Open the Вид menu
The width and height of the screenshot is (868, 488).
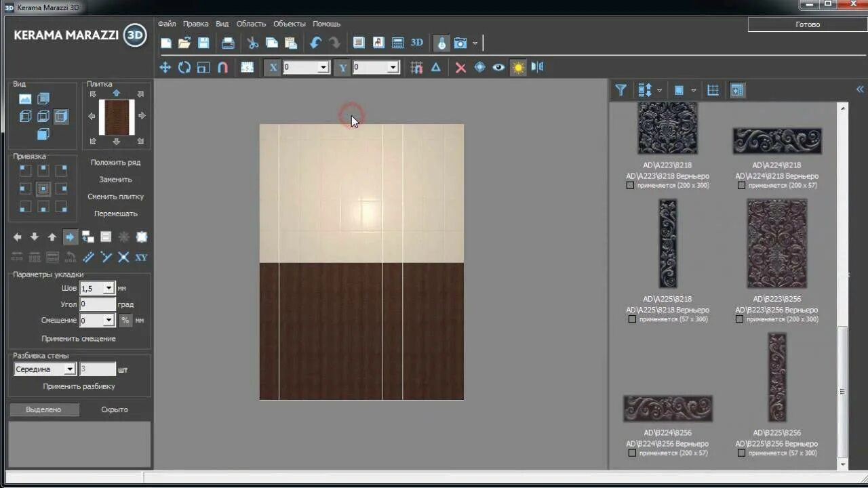[x=222, y=24]
